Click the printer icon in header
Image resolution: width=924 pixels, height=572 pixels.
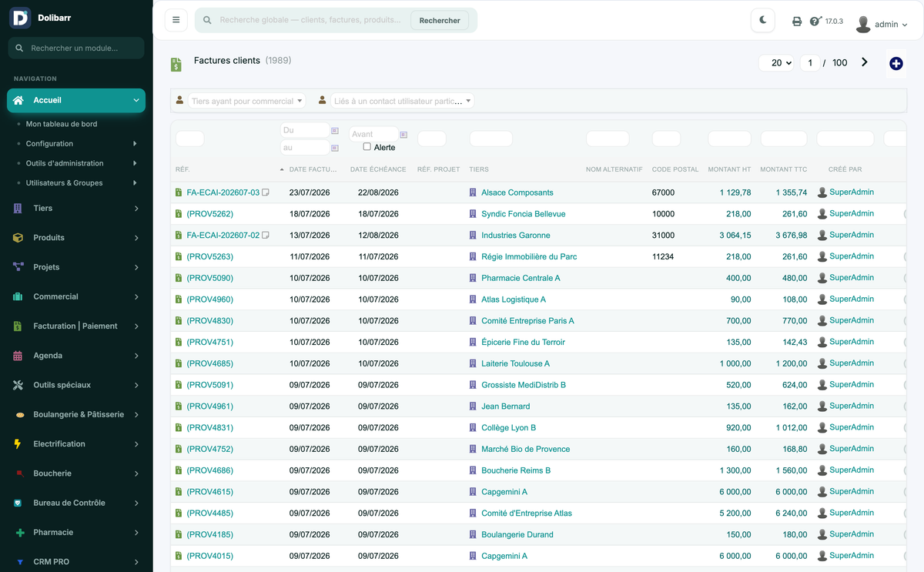click(x=797, y=22)
